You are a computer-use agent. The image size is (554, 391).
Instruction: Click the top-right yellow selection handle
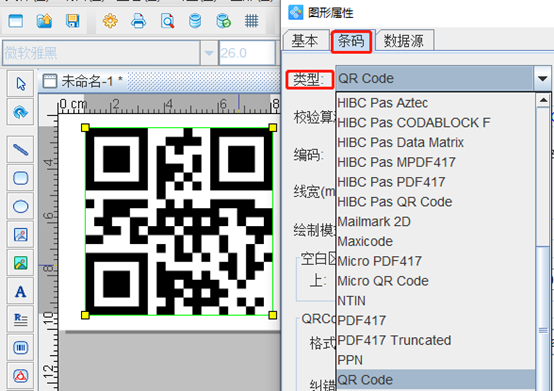[272, 128]
